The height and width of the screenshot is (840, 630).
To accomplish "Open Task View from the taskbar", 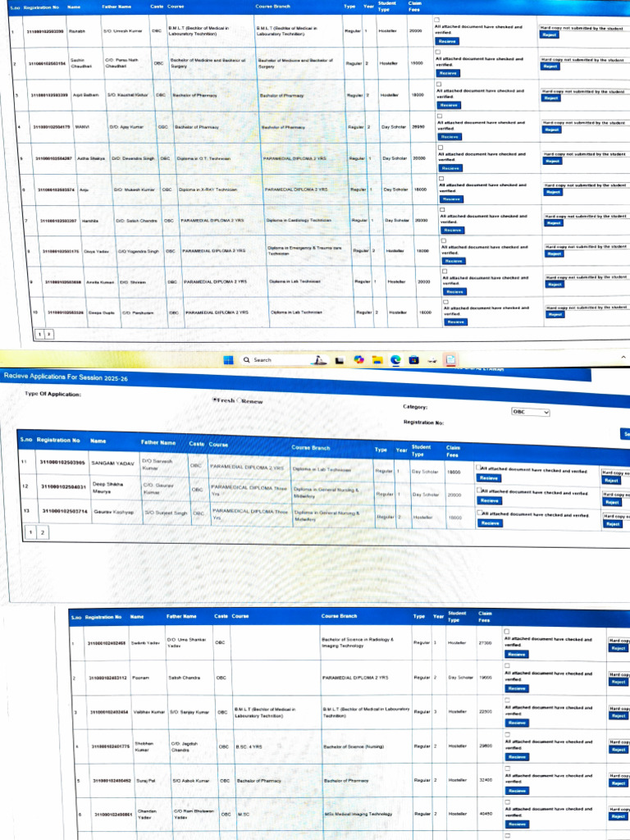I will (x=339, y=361).
